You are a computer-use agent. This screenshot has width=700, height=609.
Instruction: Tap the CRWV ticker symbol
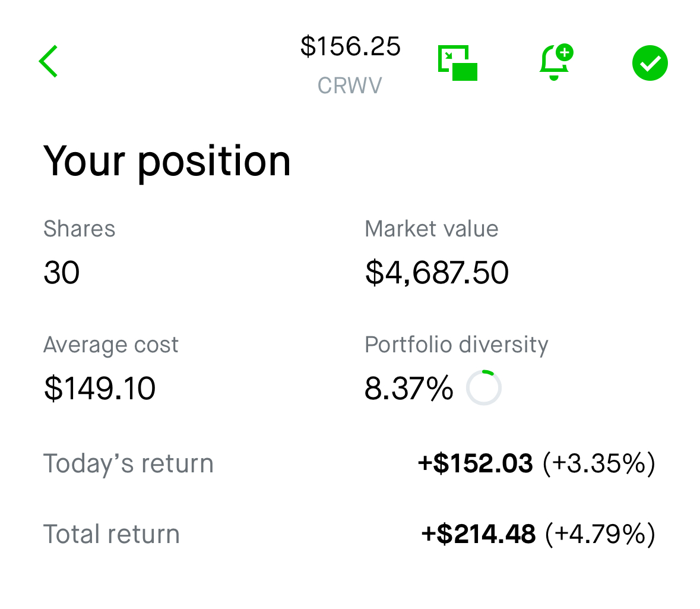click(350, 86)
